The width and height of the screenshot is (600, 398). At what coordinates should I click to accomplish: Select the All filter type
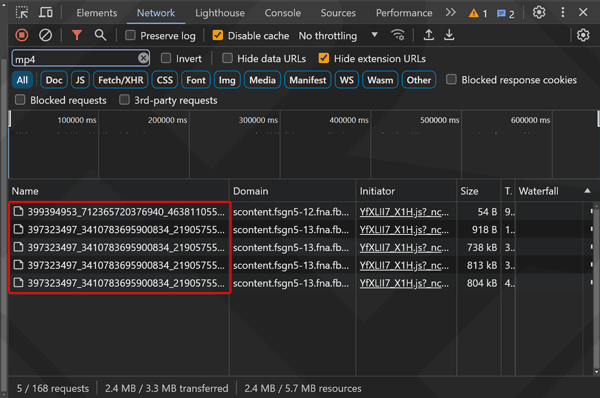22,80
